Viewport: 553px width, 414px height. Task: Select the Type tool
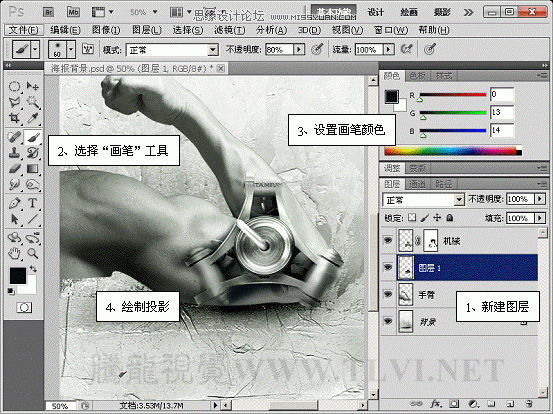[x=33, y=203]
